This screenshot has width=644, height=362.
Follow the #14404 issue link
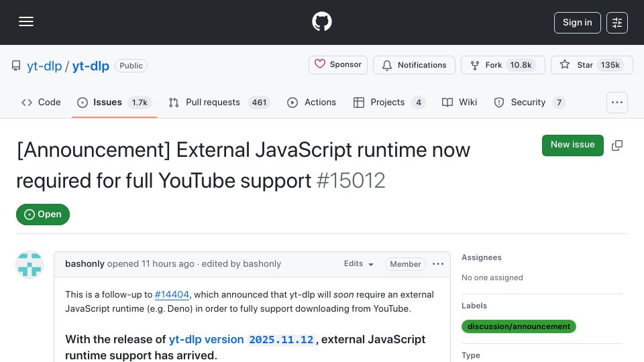coord(172,295)
